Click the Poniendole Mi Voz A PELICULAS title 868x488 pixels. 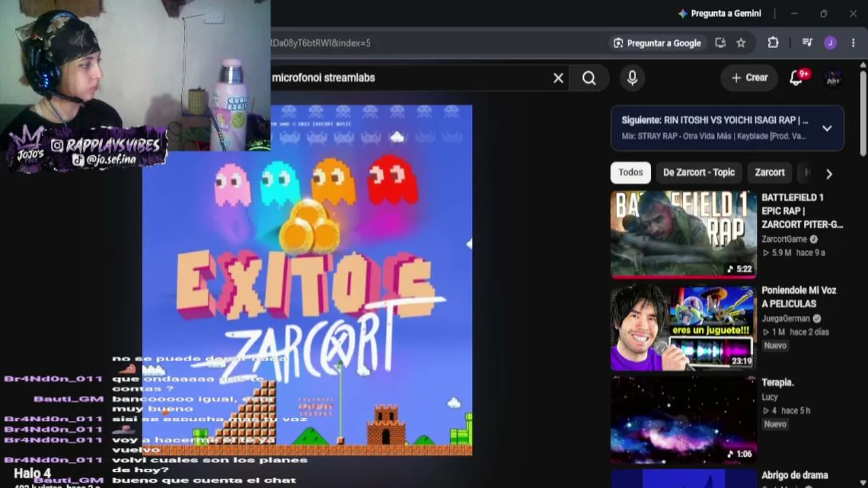(799, 297)
